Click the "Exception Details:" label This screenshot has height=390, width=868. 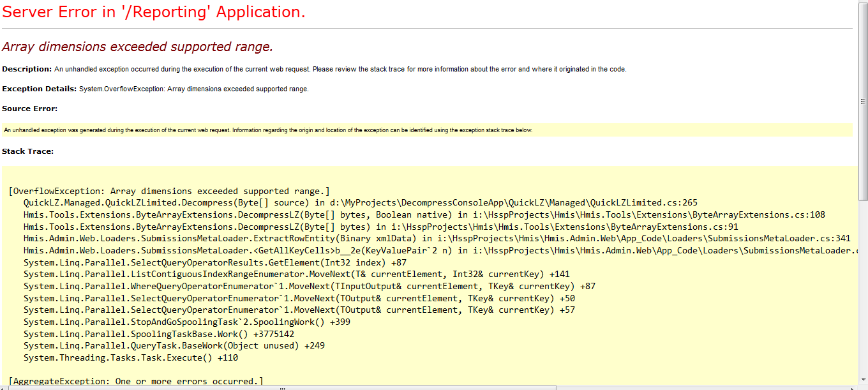39,89
